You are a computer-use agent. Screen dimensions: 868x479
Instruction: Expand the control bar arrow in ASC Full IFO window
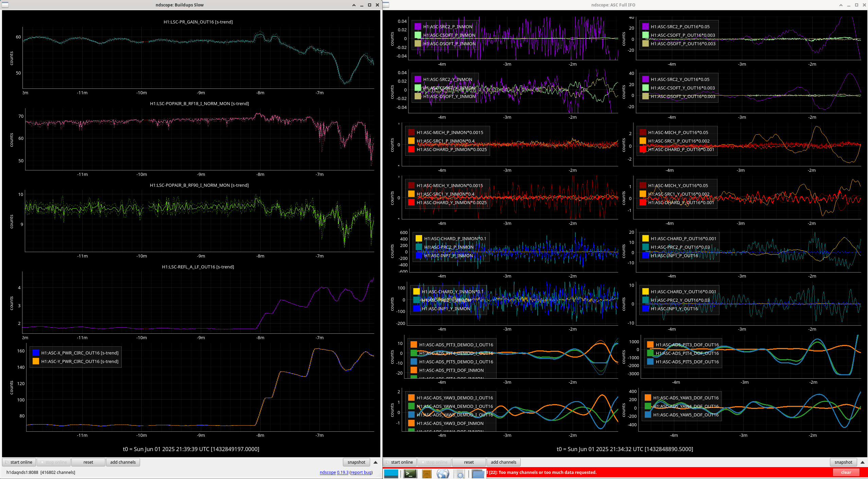(x=862, y=462)
